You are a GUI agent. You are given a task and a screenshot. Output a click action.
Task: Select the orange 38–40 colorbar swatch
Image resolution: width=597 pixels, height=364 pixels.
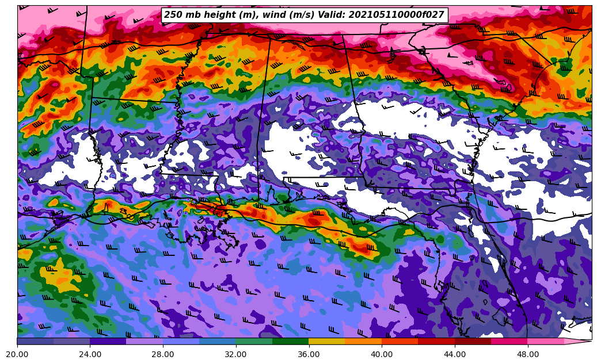pyautogui.click(x=363, y=342)
